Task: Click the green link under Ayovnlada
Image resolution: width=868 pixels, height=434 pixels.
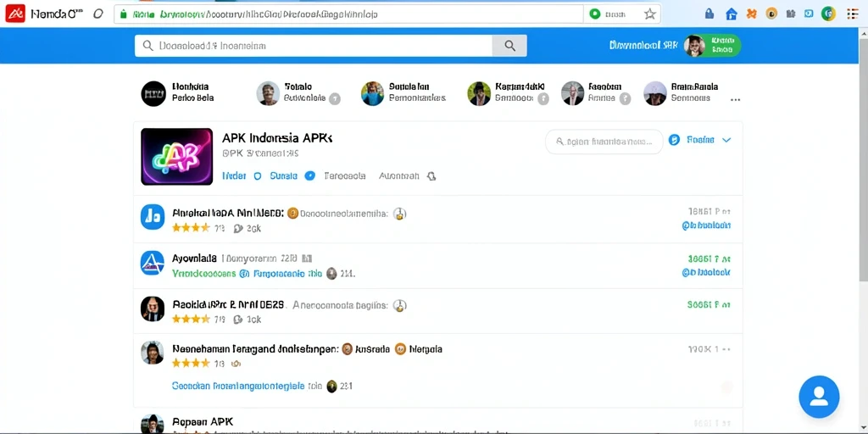Action: pos(203,274)
